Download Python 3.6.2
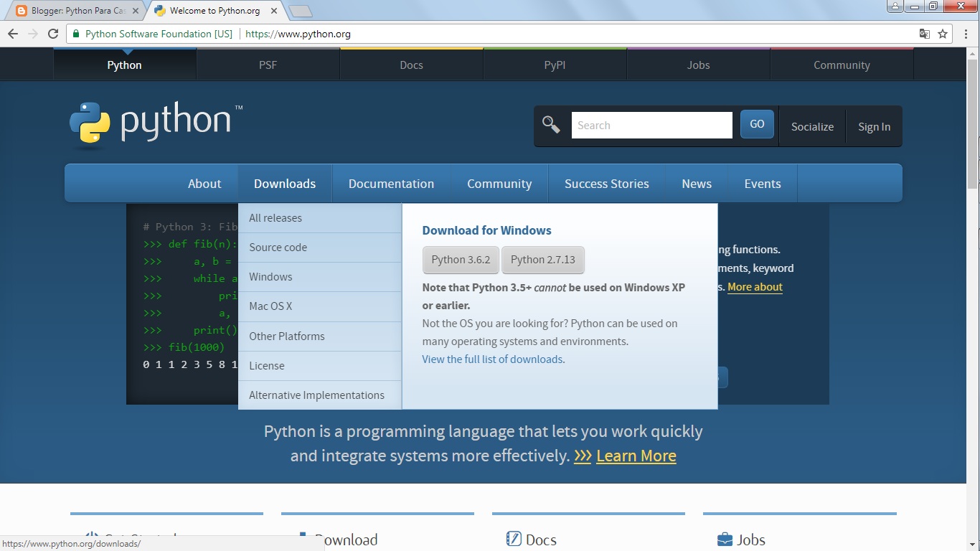 [461, 260]
